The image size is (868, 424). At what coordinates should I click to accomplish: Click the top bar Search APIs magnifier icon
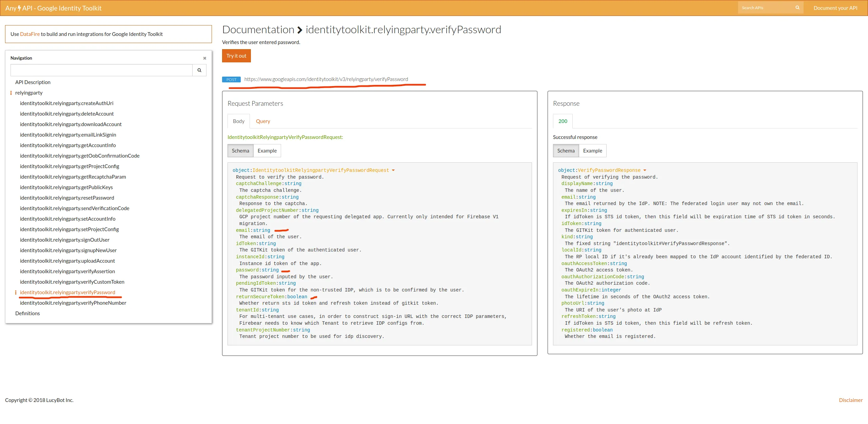click(797, 8)
